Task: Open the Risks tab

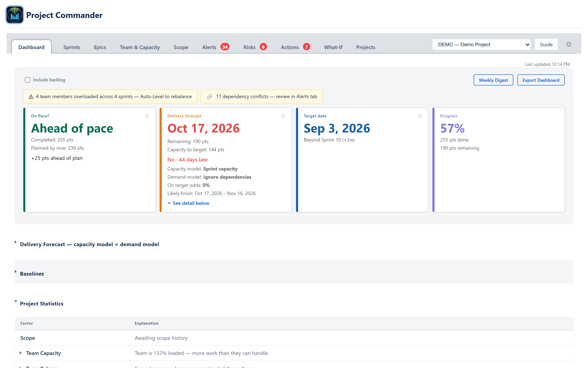Action: [249, 47]
